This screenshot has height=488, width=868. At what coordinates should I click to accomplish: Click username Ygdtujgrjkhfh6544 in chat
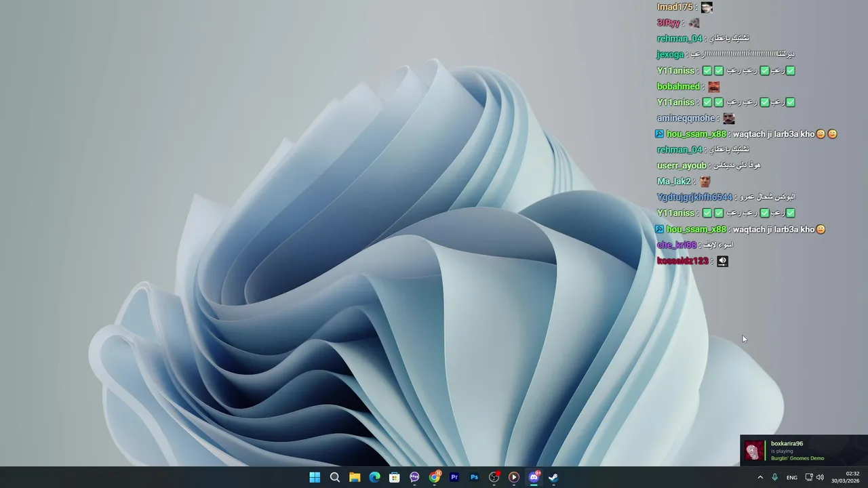point(695,197)
